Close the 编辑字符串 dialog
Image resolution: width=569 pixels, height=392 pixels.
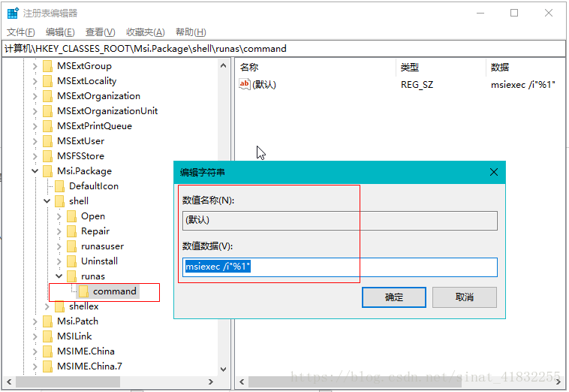click(494, 172)
